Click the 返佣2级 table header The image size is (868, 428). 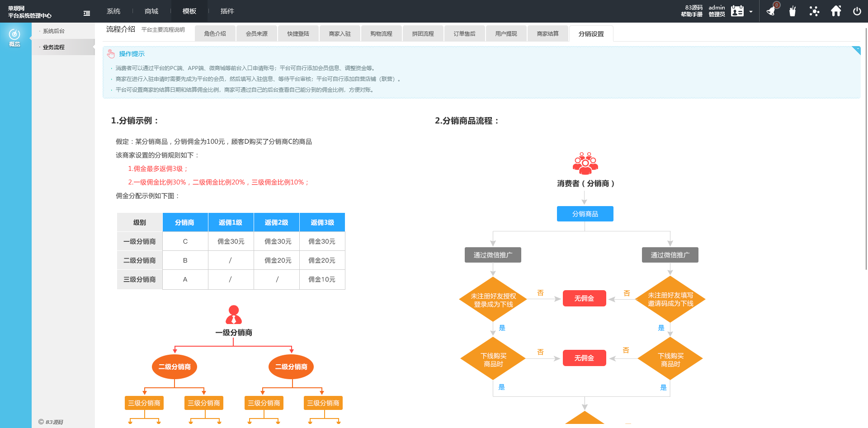pos(277,222)
